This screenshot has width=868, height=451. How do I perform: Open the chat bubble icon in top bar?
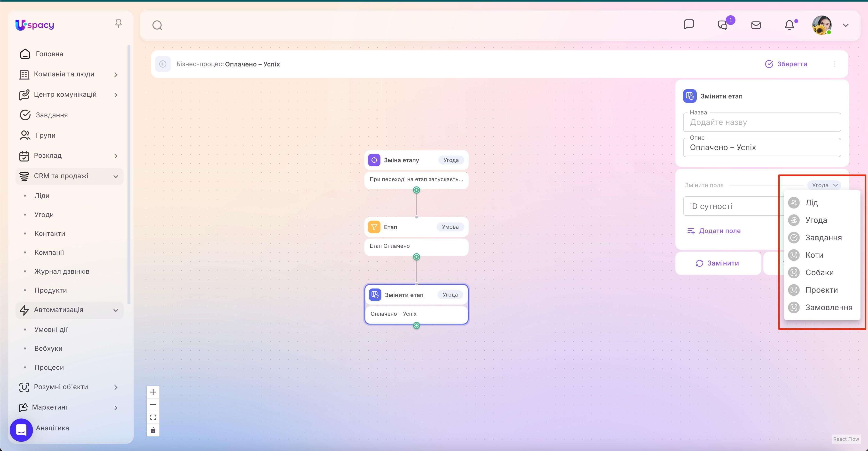689,24
